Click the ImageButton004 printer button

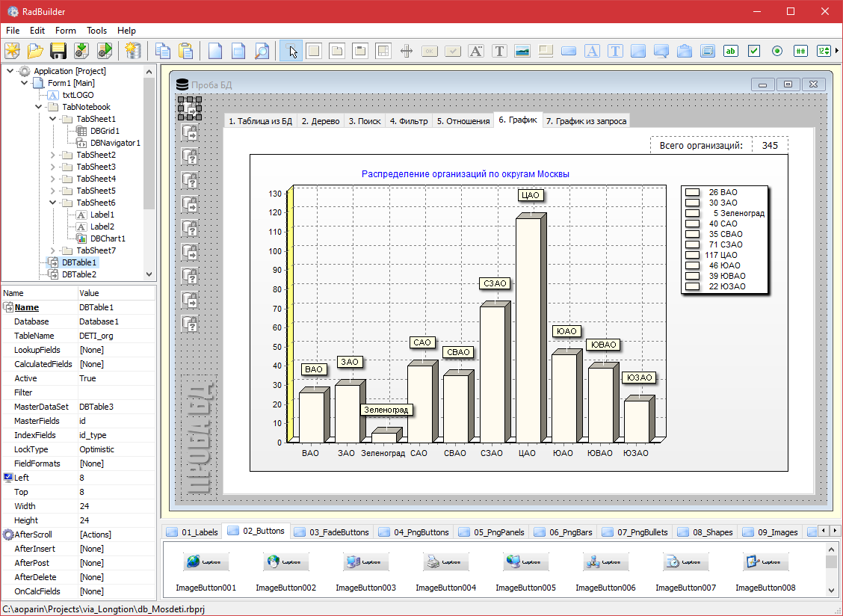pyautogui.click(x=445, y=562)
